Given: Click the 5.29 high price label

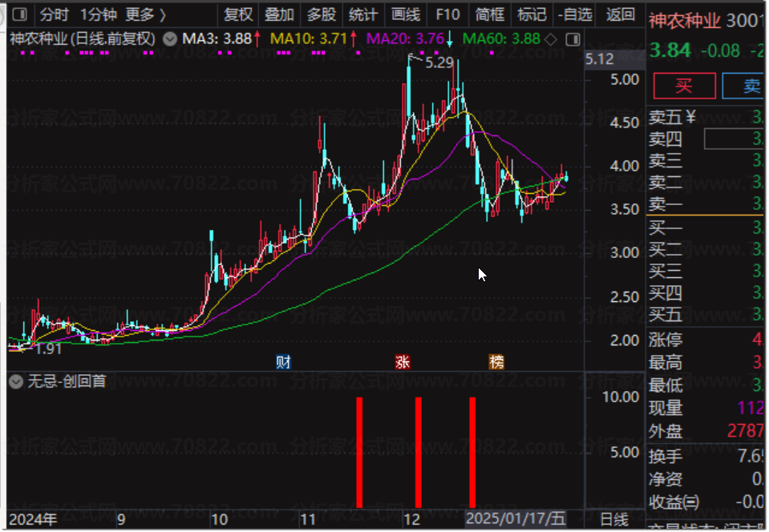Looking at the screenshot, I should (x=439, y=62).
